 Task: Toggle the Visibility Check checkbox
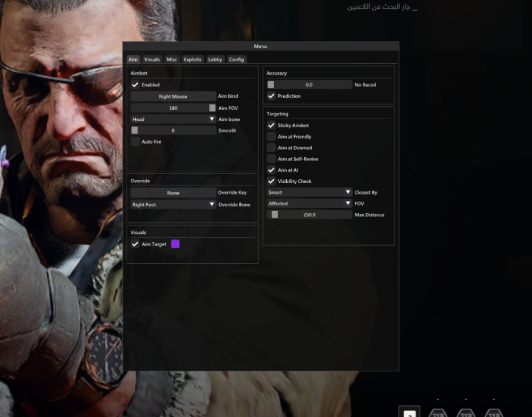[271, 181]
